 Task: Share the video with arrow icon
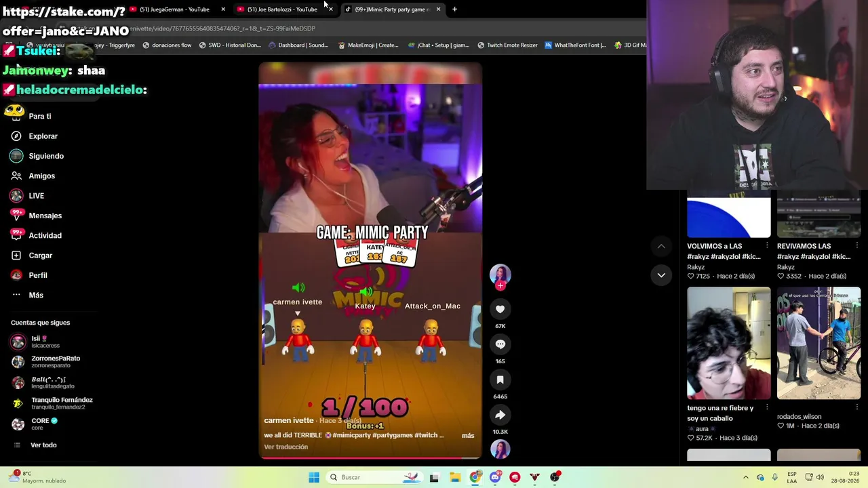500,415
